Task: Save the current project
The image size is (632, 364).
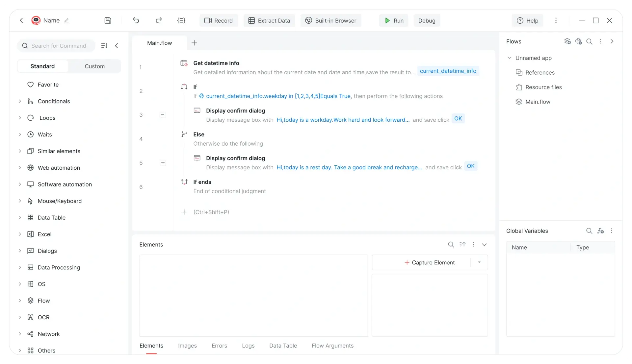Action: [x=108, y=20]
